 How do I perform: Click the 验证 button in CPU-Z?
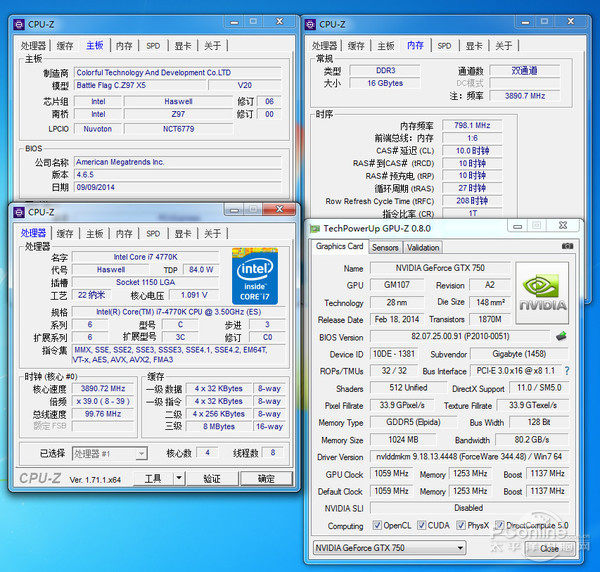pyautogui.click(x=212, y=479)
